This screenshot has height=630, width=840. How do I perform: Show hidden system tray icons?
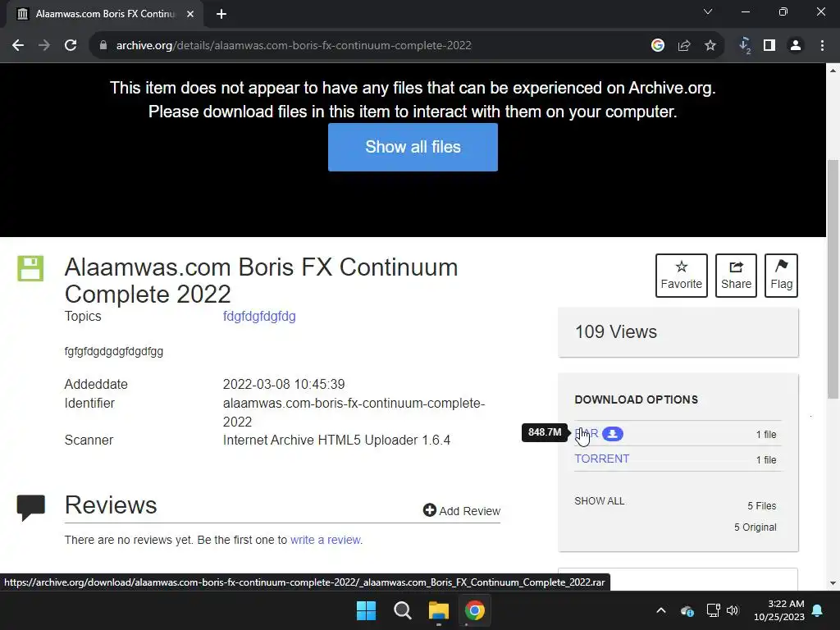661,610
